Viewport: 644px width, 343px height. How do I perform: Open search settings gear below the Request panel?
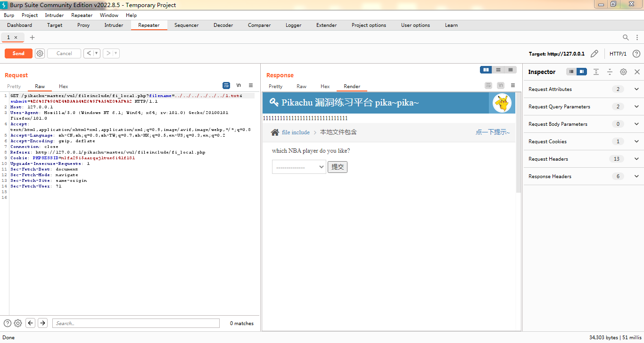(x=18, y=323)
